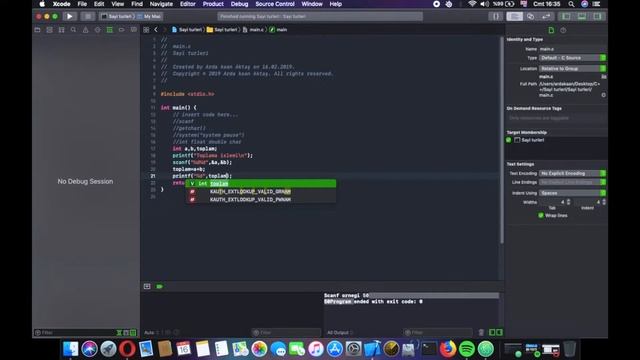Open Spotify from the Dock

(467, 349)
